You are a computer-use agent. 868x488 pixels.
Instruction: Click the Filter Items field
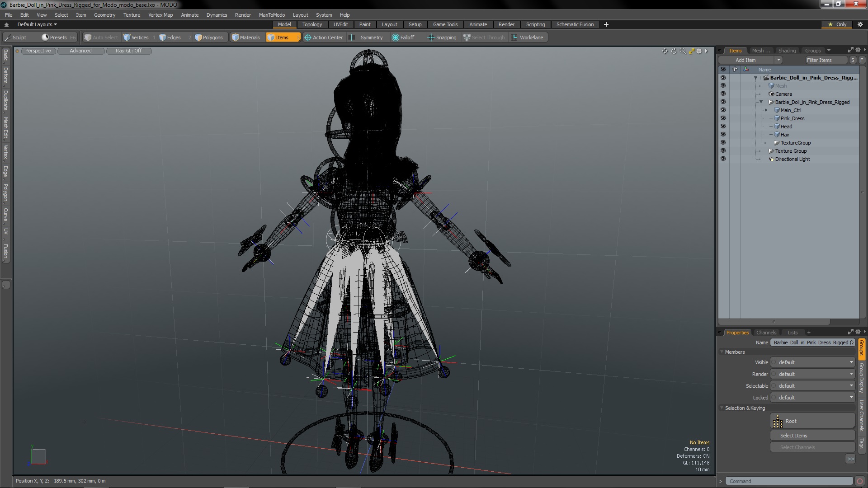tap(826, 60)
